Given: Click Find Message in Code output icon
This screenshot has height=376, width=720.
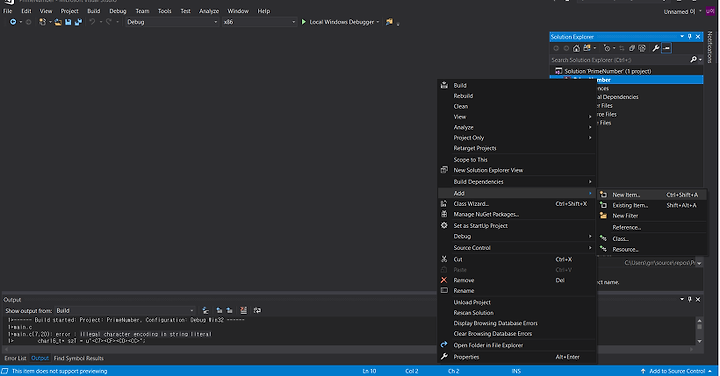Looking at the screenshot, I should [206, 311].
